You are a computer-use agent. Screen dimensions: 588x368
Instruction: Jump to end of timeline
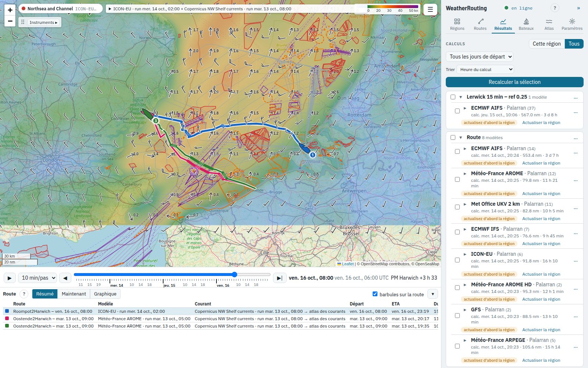point(279,278)
